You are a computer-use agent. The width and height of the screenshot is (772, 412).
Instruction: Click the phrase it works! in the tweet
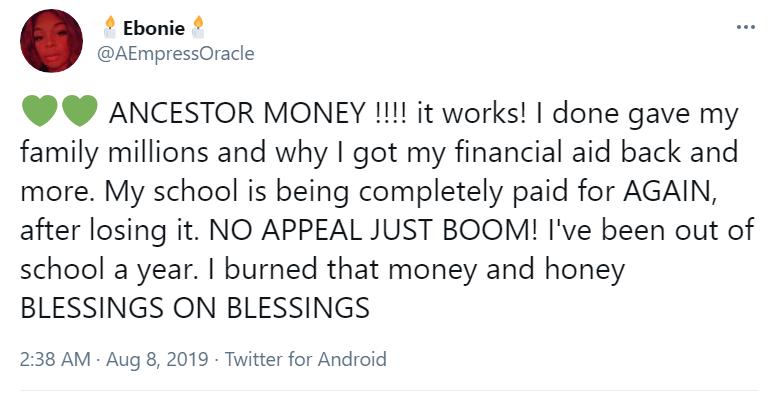[x=472, y=113]
